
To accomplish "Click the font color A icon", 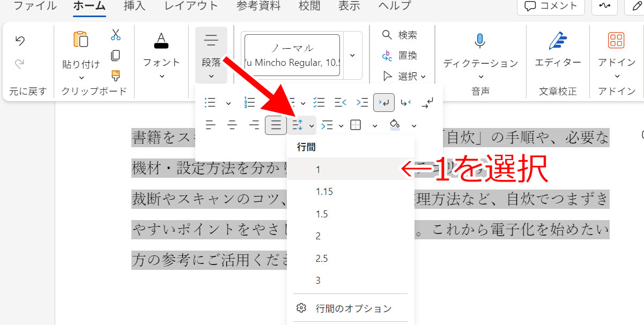I will pyautogui.click(x=161, y=40).
